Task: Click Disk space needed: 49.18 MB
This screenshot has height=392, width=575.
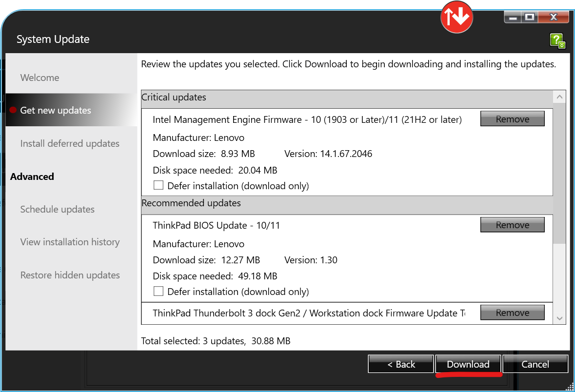Action: coord(215,276)
